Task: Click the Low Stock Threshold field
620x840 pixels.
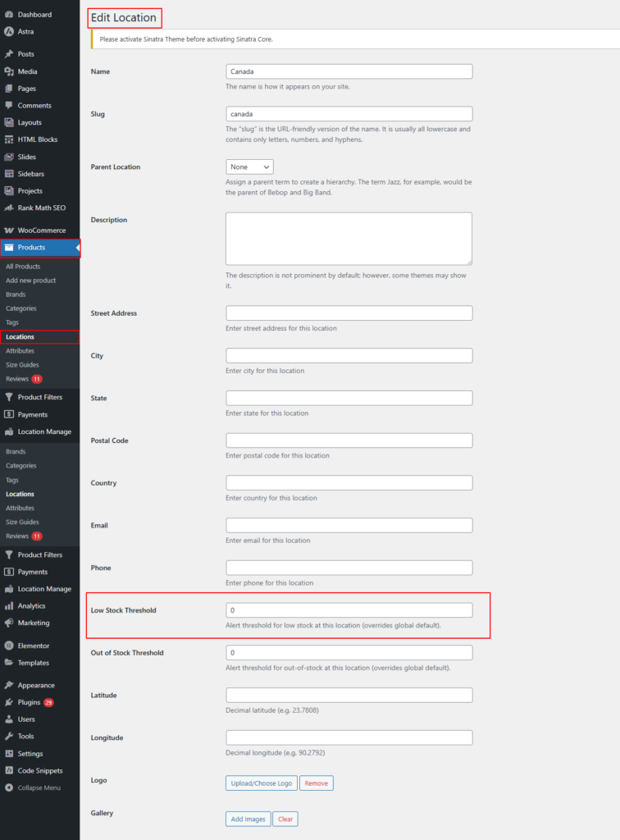Action: click(x=349, y=610)
